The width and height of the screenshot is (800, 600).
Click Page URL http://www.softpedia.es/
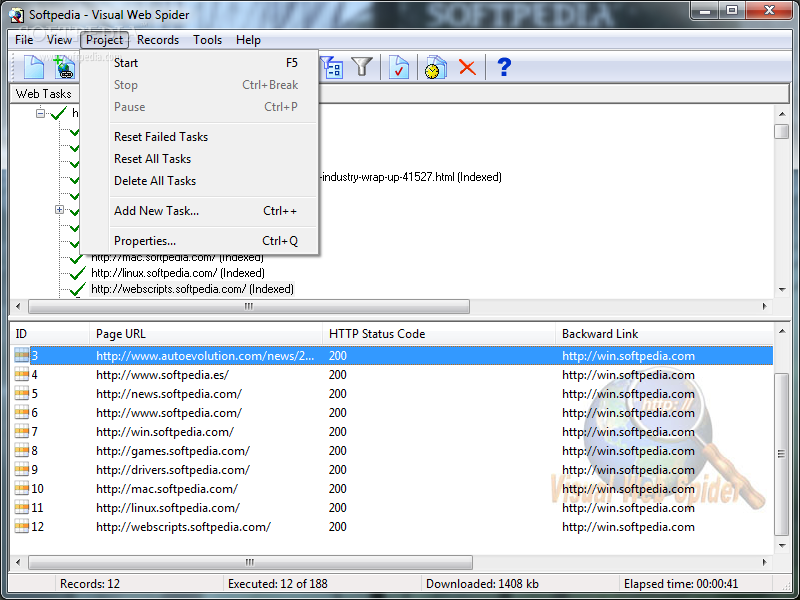pyautogui.click(x=162, y=375)
